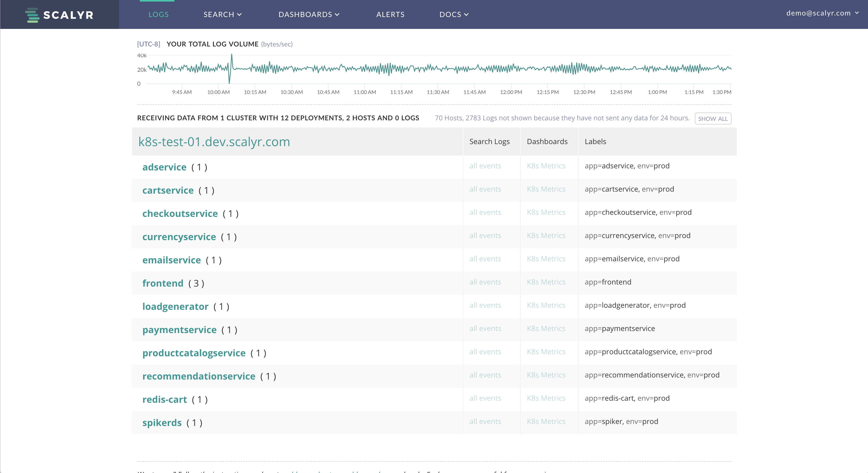The height and width of the screenshot is (473, 868).
Task: Switch to the Logs tab
Action: click(x=158, y=14)
